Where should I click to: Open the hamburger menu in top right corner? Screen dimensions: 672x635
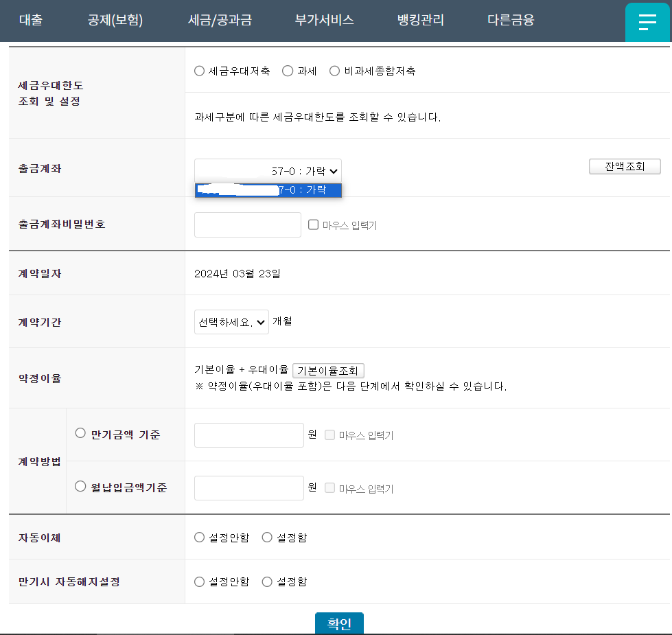click(x=647, y=21)
